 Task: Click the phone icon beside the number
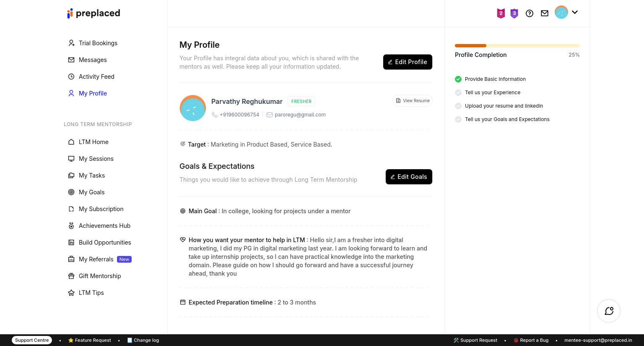pos(215,115)
